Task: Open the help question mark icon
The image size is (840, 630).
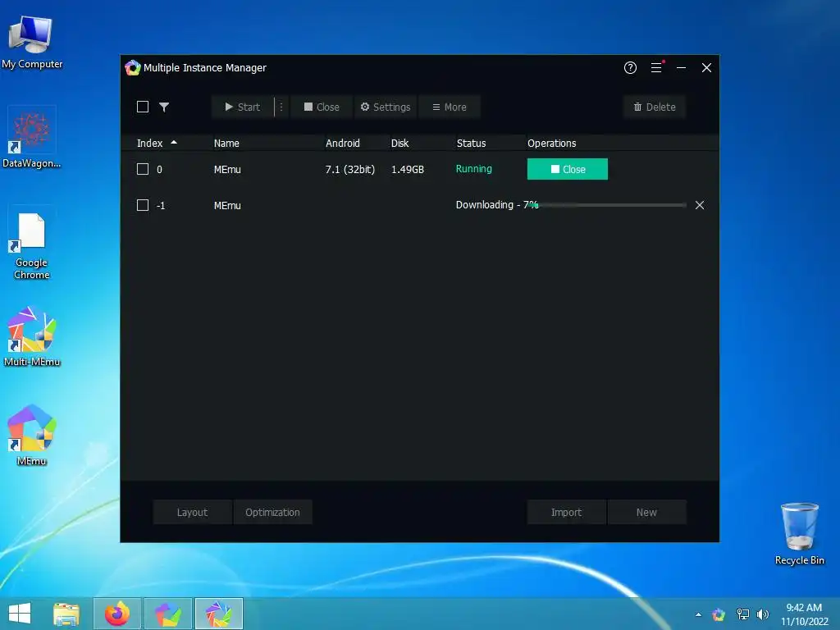Action: [x=630, y=67]
